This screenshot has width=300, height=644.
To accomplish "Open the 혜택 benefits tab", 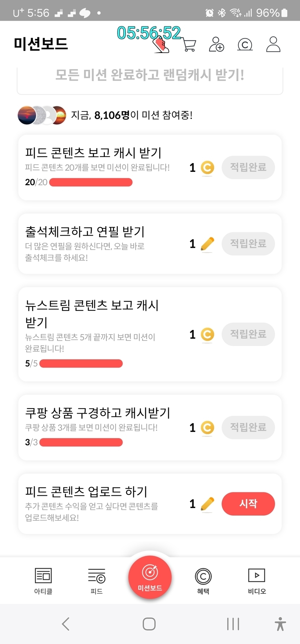I will point(203,581).
